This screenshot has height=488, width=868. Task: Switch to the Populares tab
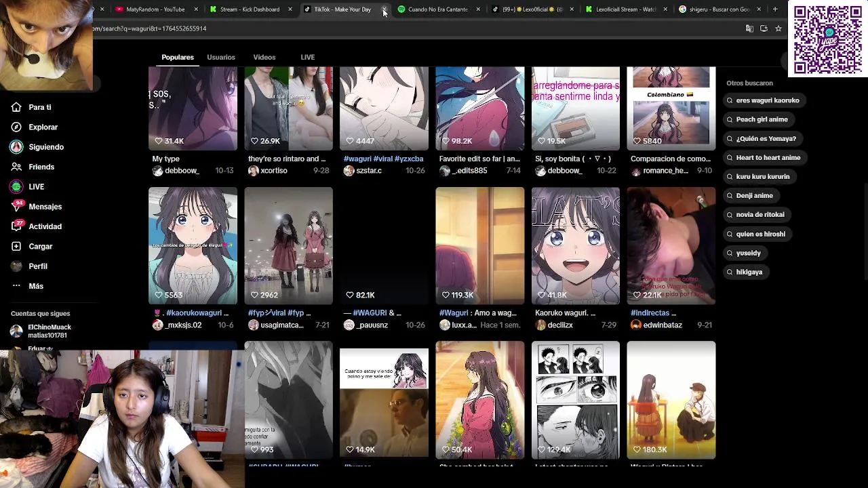click(178, 57)
